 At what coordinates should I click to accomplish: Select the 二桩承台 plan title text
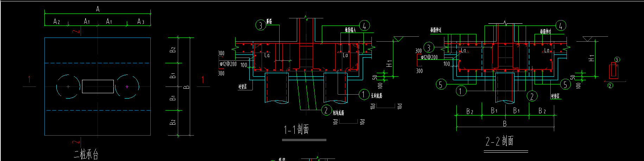[86, 154]
